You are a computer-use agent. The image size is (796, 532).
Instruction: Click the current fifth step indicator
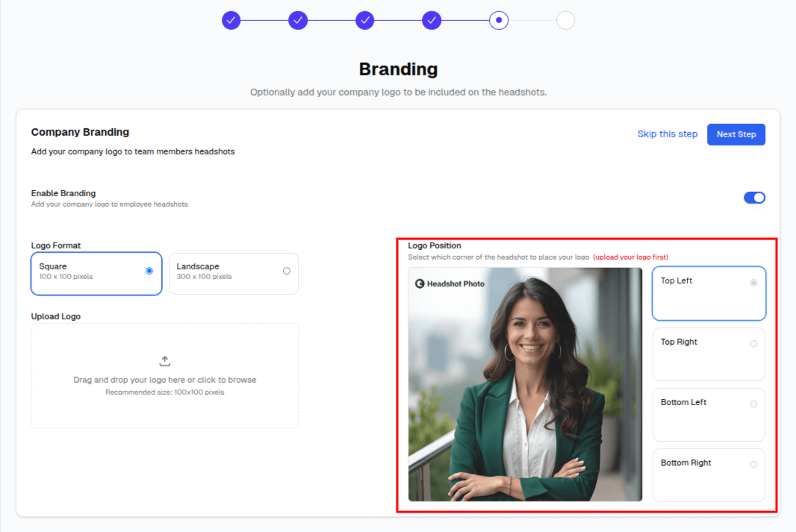pos(499,20)
